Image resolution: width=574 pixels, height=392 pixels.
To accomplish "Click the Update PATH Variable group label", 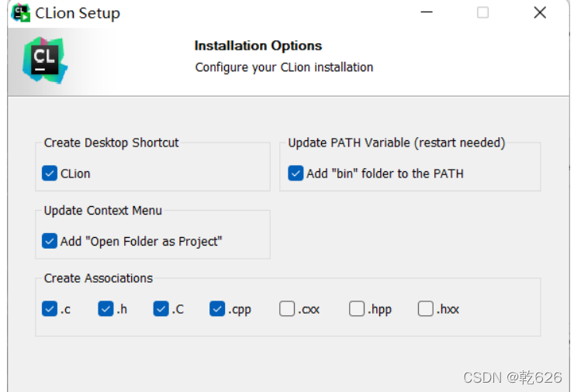I will tap(396, 143).
